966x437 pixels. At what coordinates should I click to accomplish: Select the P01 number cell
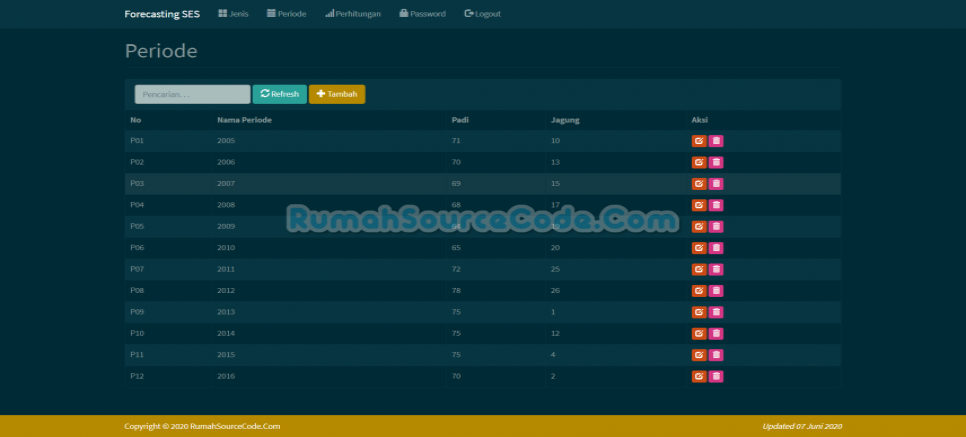(168, 141)
